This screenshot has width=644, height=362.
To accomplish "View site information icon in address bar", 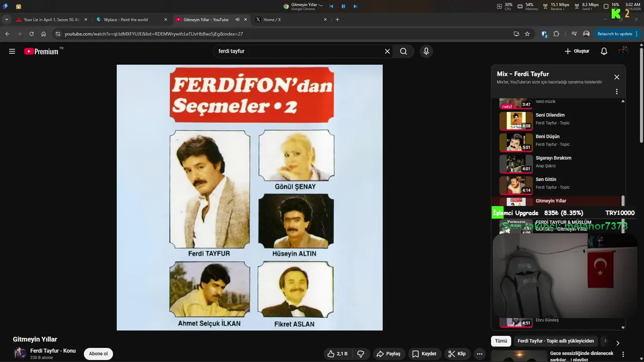I will [58, 34].
